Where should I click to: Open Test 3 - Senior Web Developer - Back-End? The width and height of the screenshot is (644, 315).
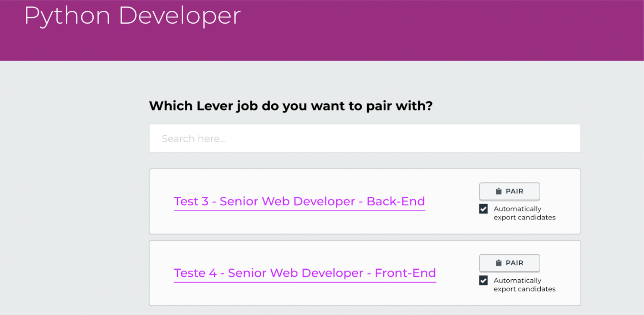299,201
